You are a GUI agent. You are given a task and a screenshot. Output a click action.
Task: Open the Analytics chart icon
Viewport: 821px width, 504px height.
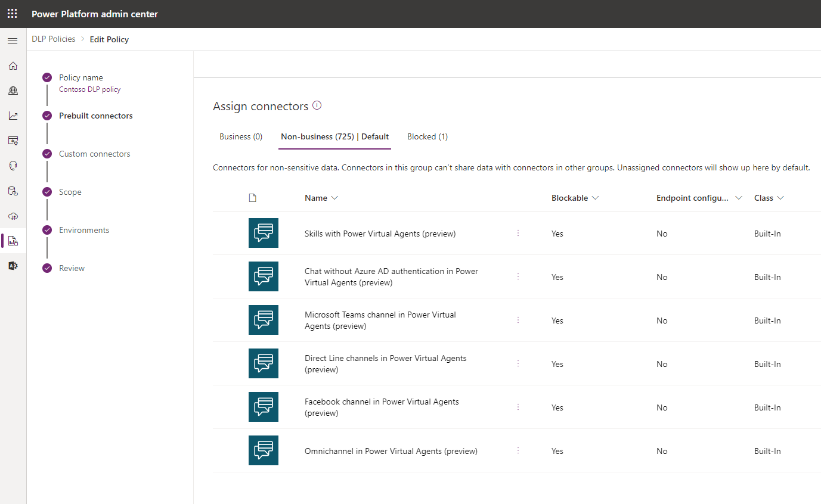click(13, 115)
